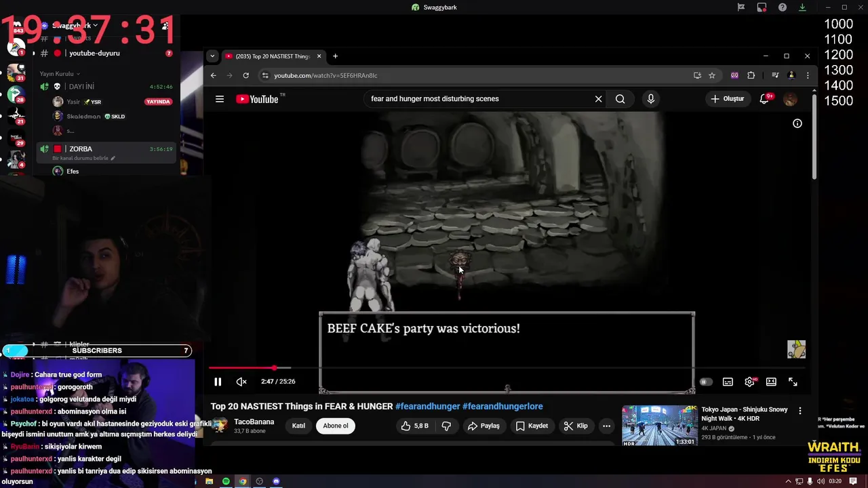The image size is (868, 488).
Task: Open Chrome extensions puzzle icon
Action: [751, 75]
